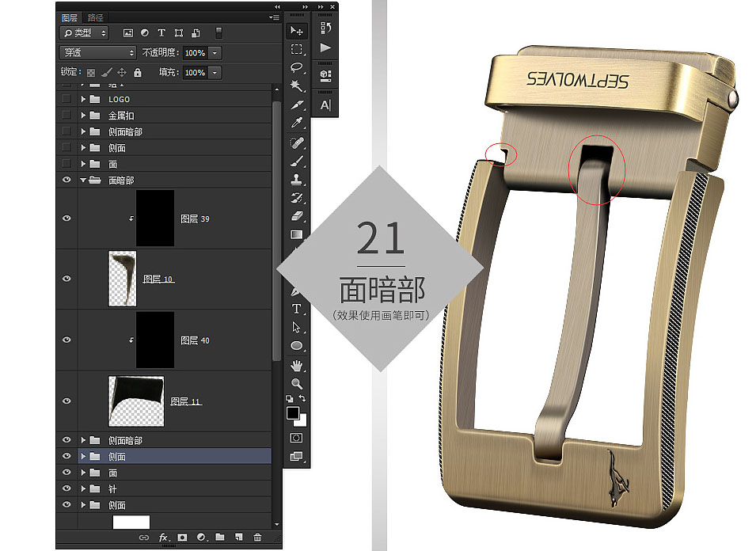Lock layer position

coord(122,72)
